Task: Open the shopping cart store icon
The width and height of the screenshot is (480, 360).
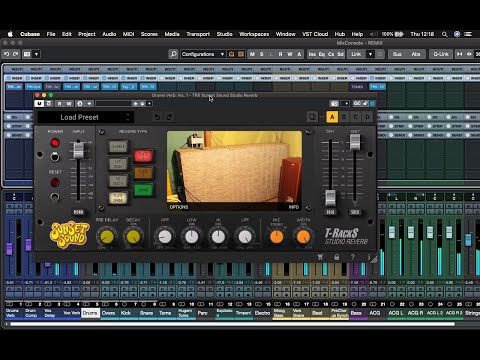Action: (x=320, y=257)
